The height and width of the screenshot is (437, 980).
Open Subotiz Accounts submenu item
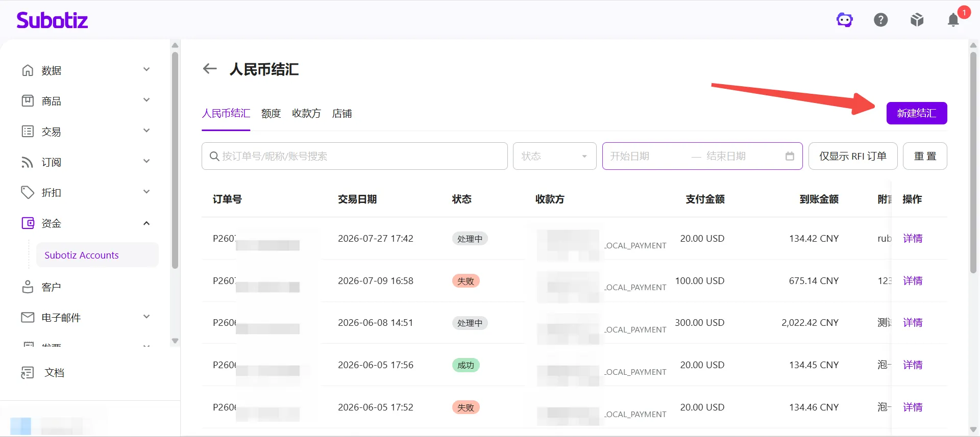[x=97, y=255]
